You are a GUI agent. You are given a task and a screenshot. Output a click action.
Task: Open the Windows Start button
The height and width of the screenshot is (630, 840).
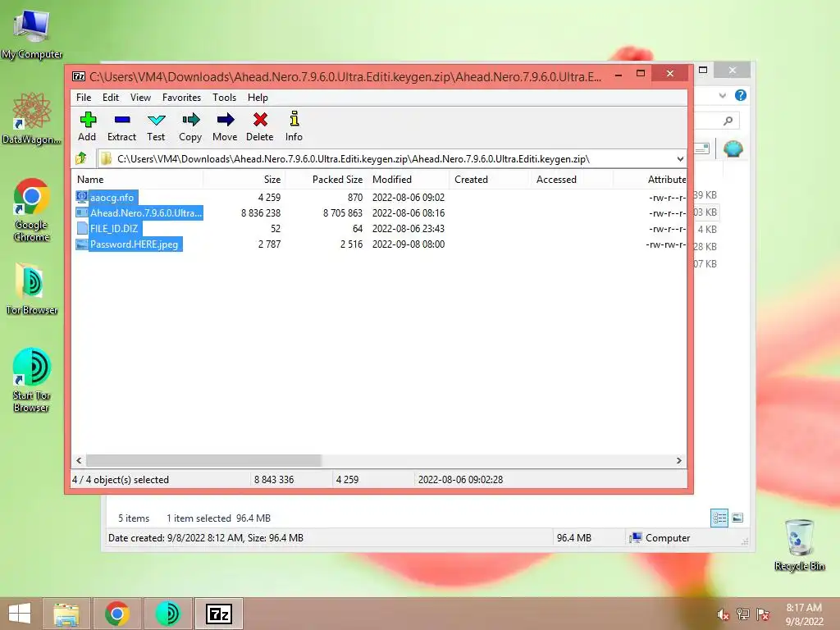coord(20,614)
